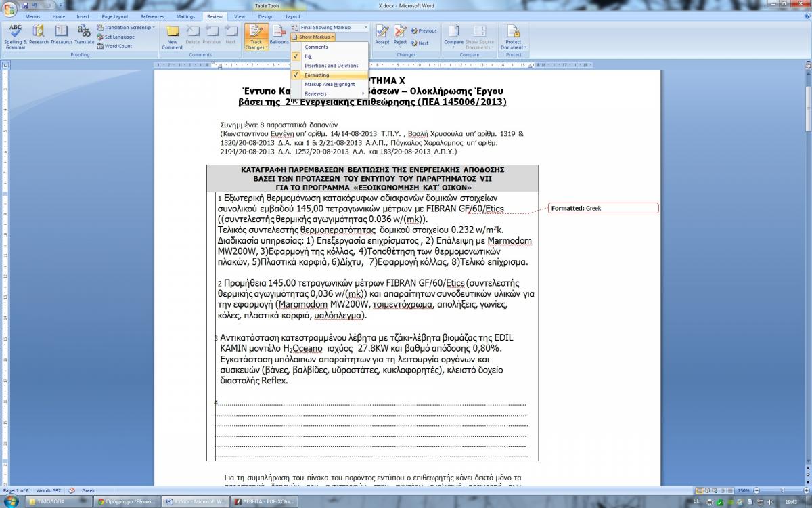Click the Page 1 of 6 indicator

point(16,490)
